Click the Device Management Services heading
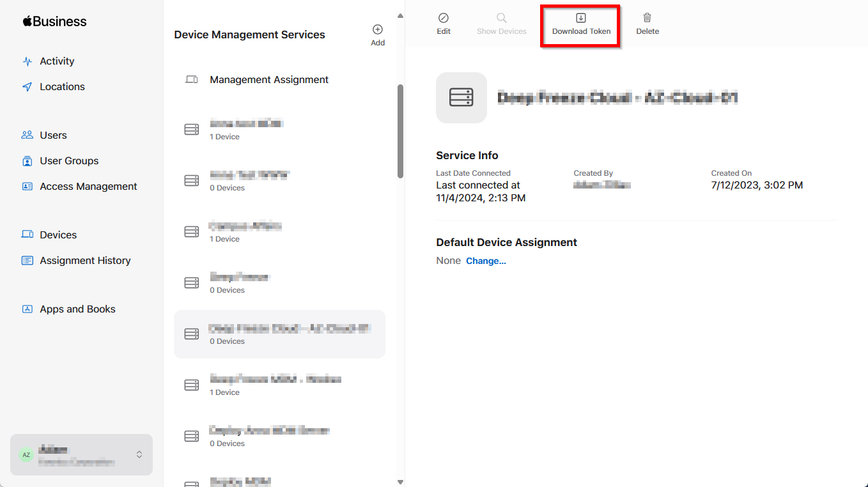 click(249, 35)
